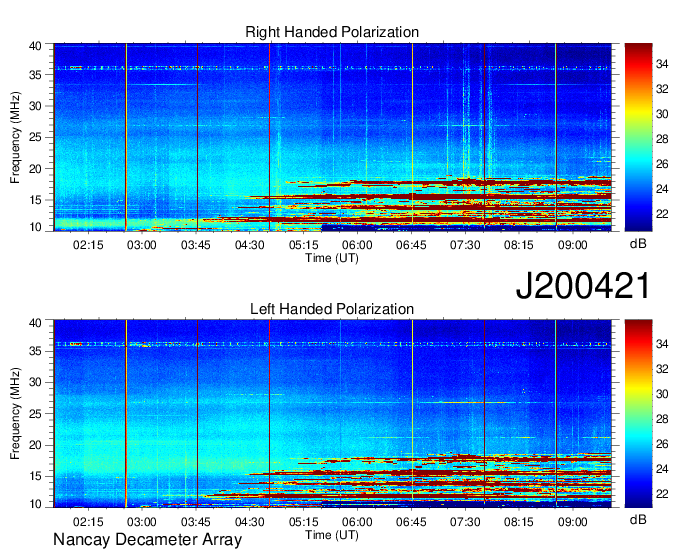Click the 09:00 time tick of Left Handed plot
The width and height of the screenshot is (680, 552).
point(572,522)
